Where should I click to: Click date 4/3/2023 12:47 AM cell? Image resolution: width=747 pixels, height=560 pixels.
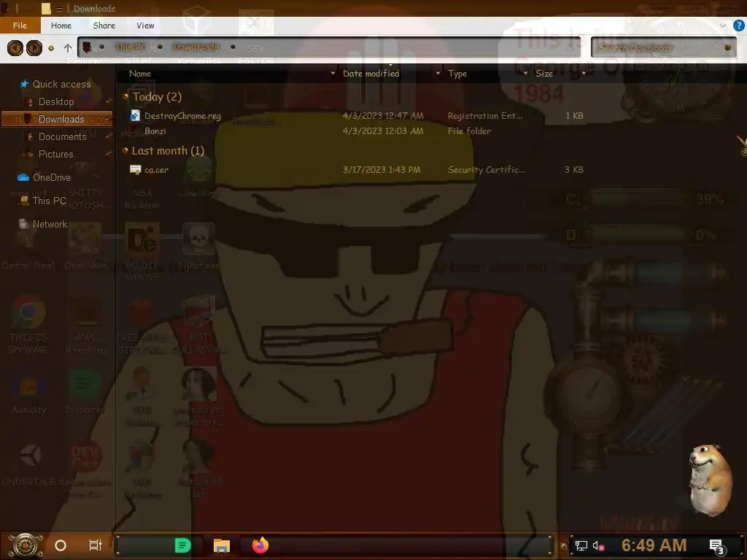(383, 116)
